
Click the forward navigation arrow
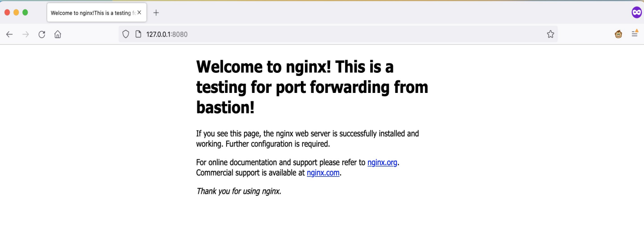point(26,35)
